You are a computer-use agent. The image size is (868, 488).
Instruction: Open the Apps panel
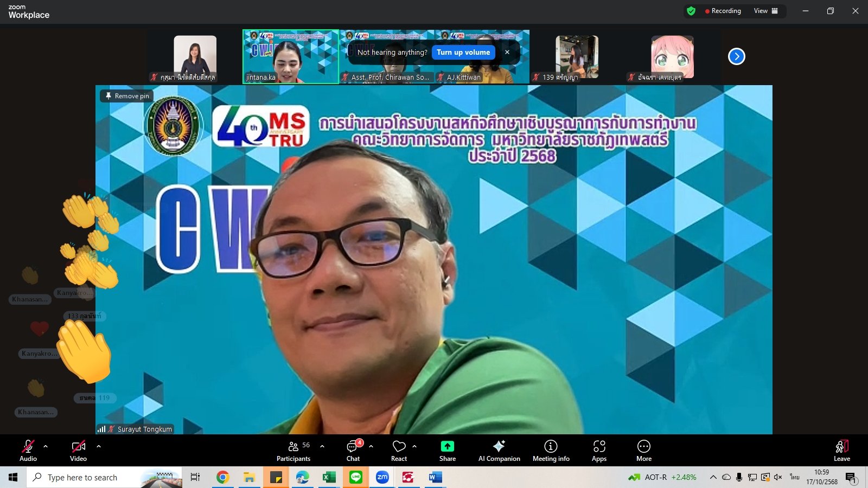(x=599, y=451)
